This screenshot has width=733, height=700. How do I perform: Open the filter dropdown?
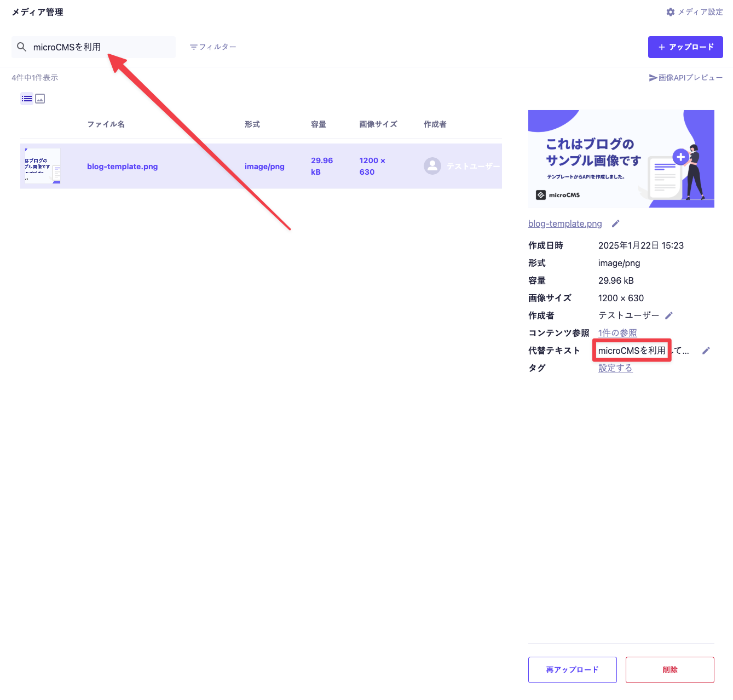[x=213, y=47]
